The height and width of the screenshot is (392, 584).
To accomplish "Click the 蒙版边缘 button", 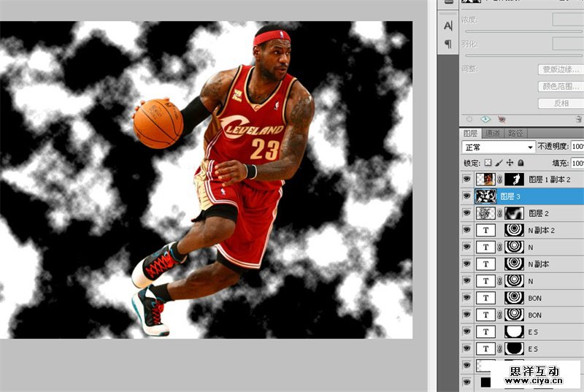I will coord(560,70).
